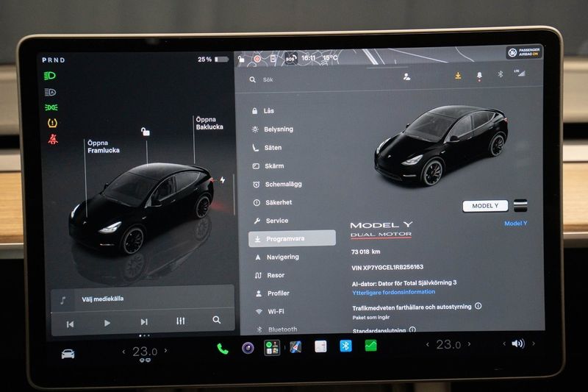Lower the driver-side temperature
The image size is (588, 392).
(123, 352)
